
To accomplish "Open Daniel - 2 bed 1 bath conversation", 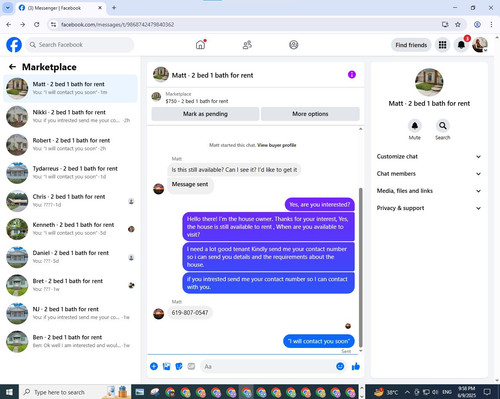I will click(70, 257).
